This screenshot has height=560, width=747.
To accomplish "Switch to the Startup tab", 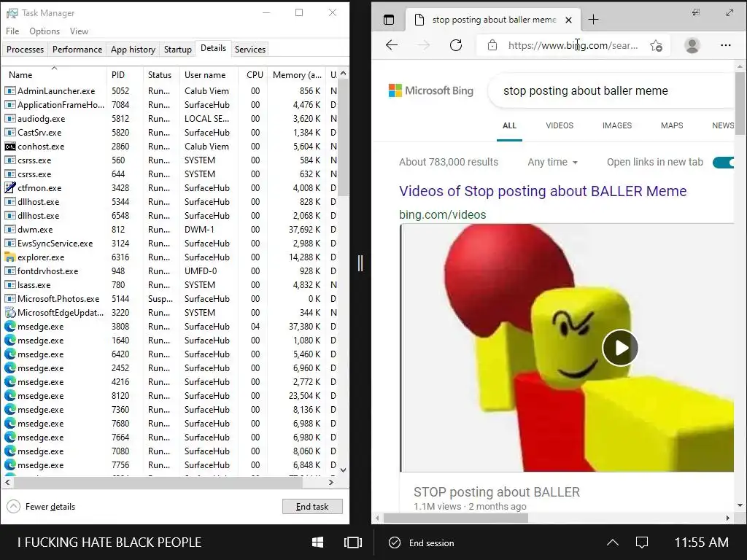I will click(x=178, y=50).
